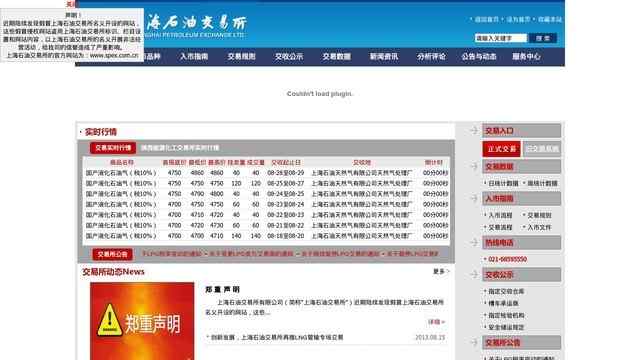Open the 服务中心 navigation menu

point(527,56)
